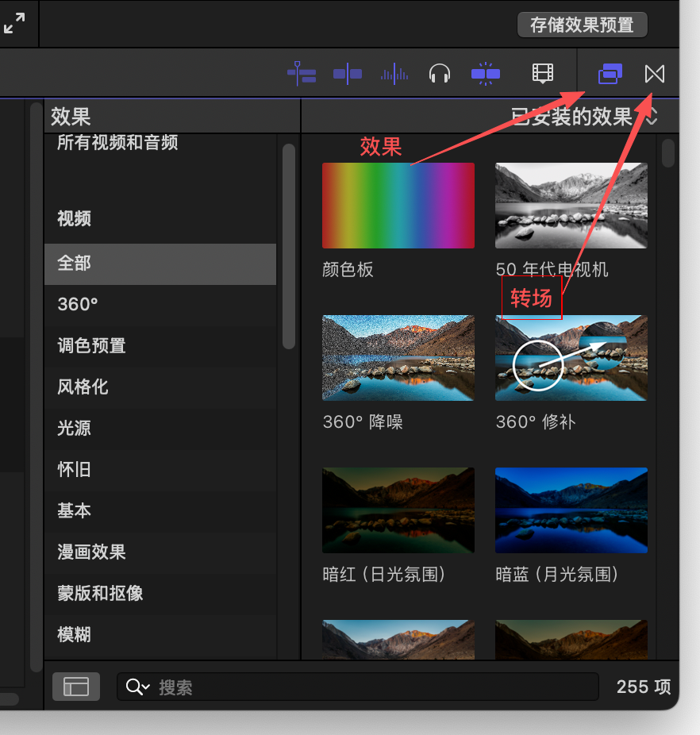Open the Effects browser icon

coord(610,74)
